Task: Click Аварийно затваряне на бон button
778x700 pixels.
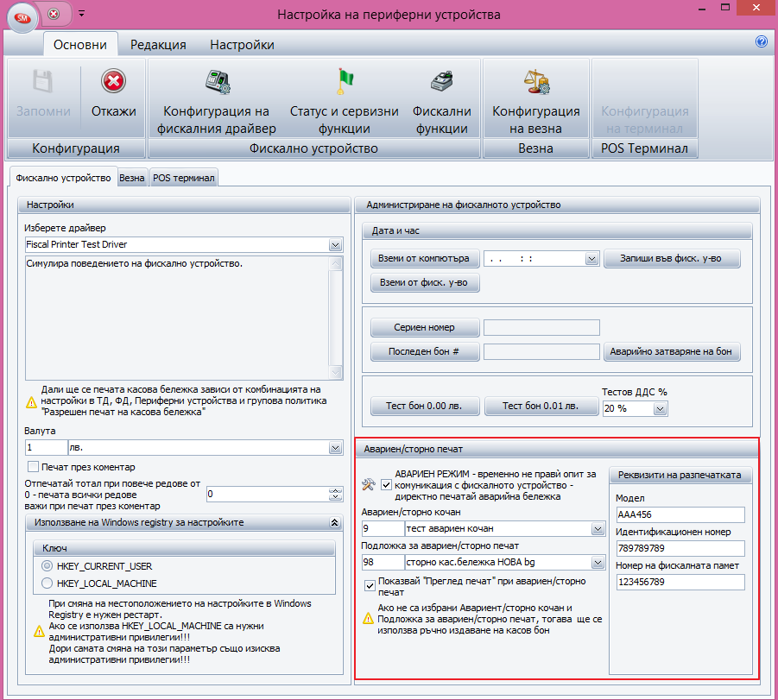Action: (x=672, y=352)
